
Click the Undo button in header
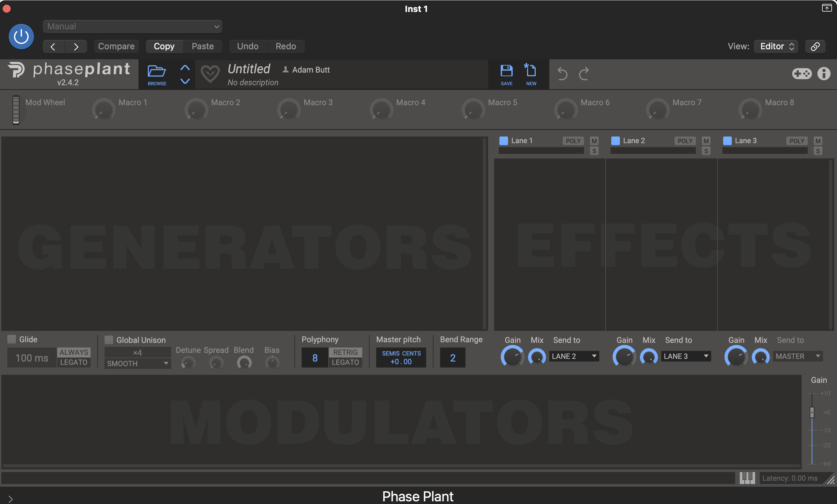[x=247, y=47]
